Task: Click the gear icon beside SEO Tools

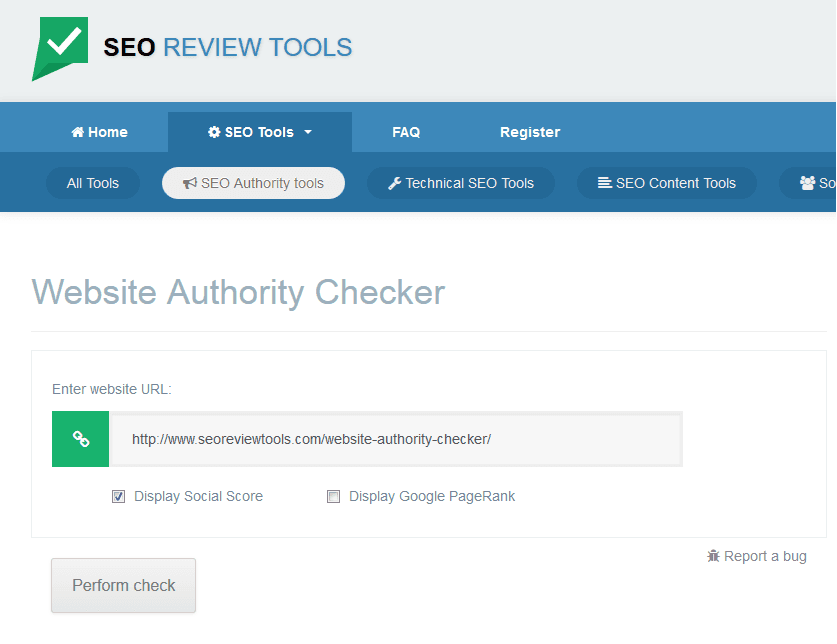Action: coord(214,131)
